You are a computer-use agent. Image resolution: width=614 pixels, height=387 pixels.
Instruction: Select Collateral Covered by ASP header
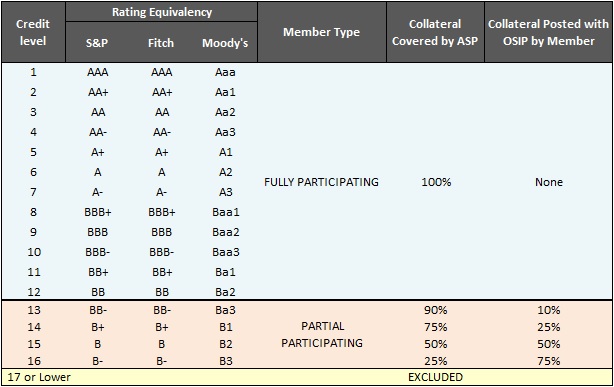(435, 32)
